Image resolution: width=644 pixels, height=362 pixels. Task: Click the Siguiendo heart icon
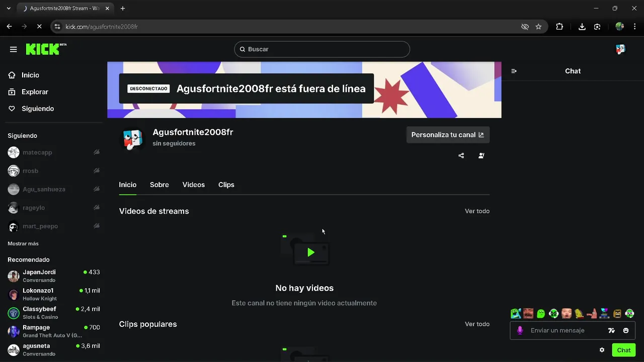coord(12,109)
